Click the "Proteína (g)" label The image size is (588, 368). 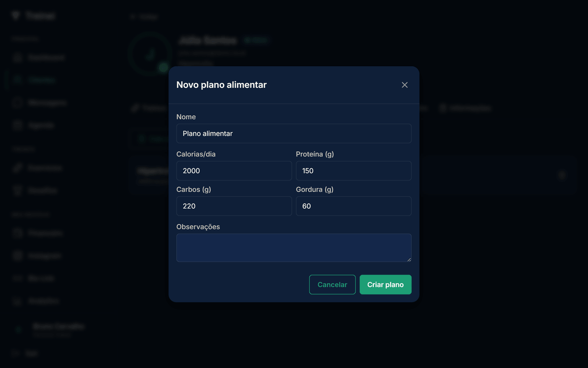point(315,154)
